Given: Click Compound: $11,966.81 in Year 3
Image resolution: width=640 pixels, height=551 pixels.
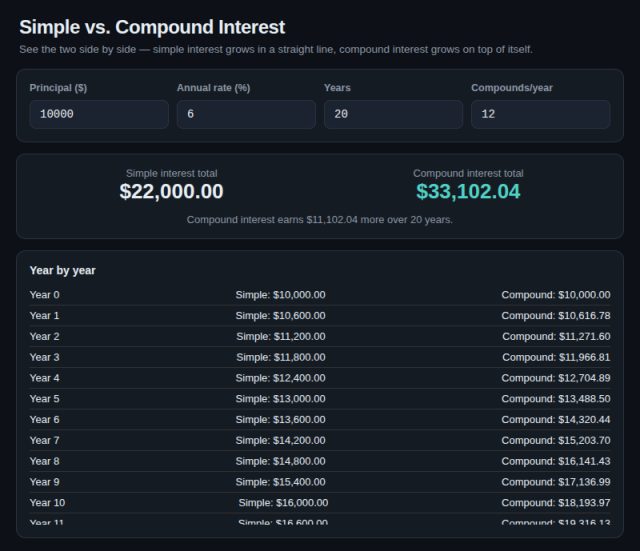Looking at the screenshot, I should 556,357.
